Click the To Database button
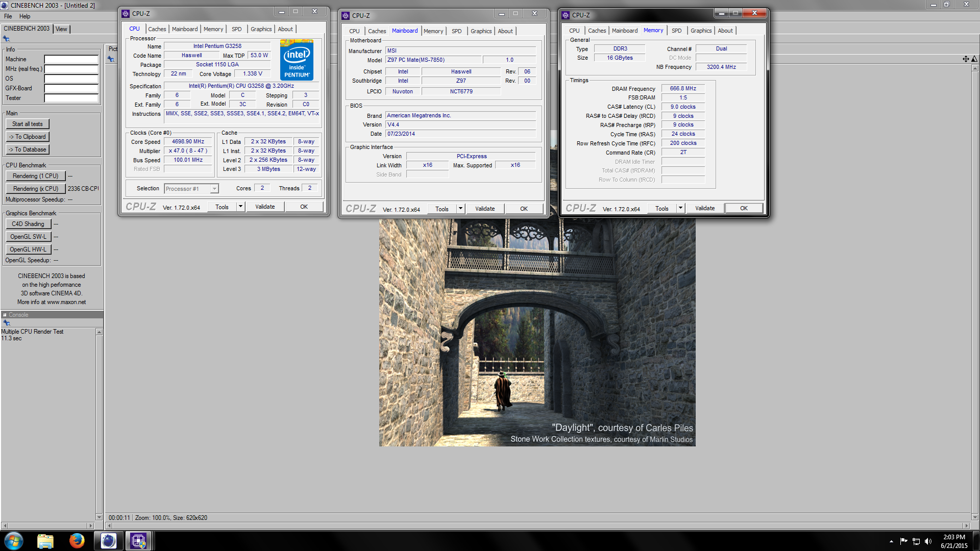Screen dimensions: 980x551 tap(28, 149)
